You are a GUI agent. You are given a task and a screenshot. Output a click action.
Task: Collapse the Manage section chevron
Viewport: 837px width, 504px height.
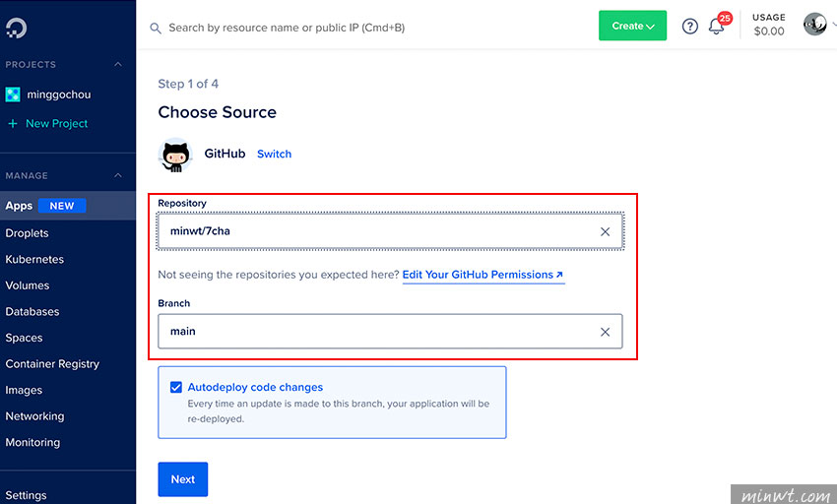click(118, 175)
